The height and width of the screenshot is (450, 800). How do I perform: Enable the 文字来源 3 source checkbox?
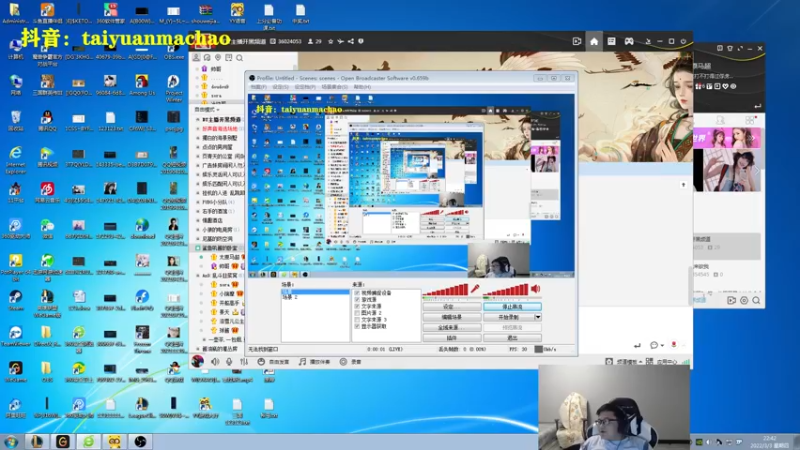coord(357,319)
